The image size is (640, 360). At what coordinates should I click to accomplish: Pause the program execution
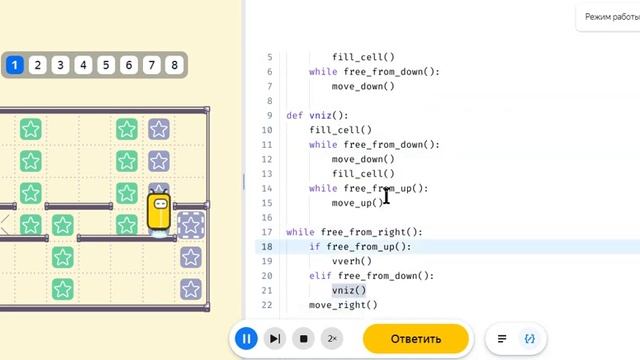(x=246, y=338)
